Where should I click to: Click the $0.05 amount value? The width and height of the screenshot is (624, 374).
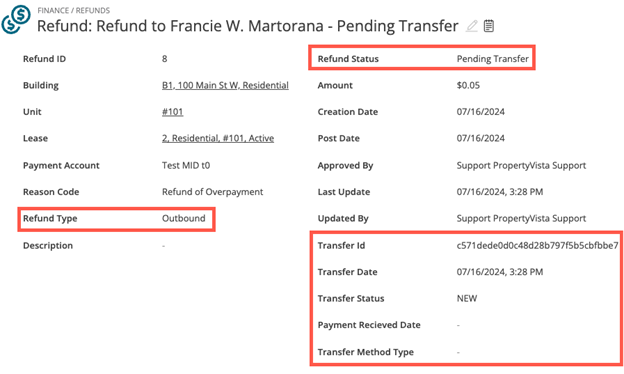468,85
